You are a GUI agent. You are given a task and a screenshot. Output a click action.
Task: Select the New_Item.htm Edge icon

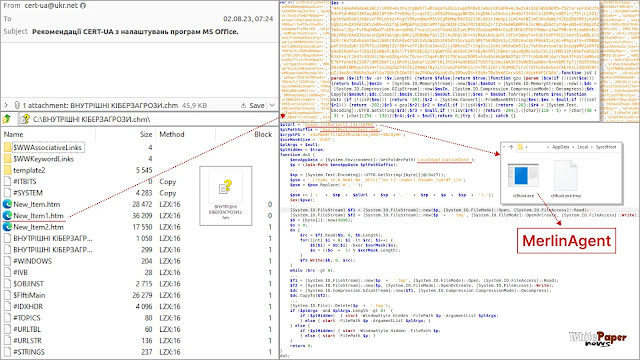click(x=7, y=204)
